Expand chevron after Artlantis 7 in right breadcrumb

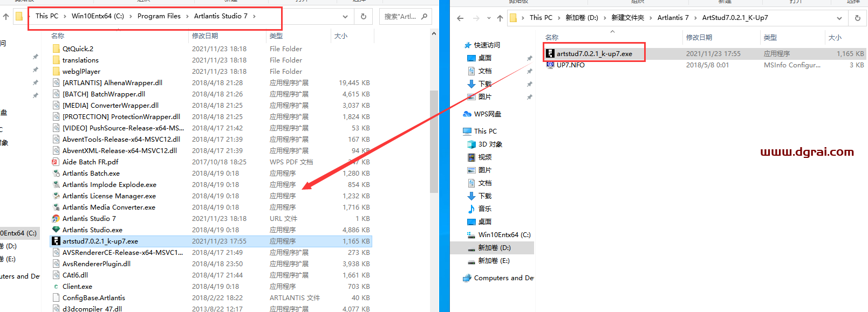point(695,18)
